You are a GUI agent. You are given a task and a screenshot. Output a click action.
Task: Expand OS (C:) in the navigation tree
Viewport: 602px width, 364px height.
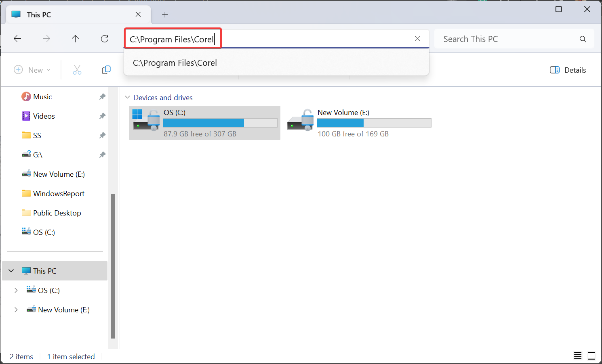coord(16,290)
